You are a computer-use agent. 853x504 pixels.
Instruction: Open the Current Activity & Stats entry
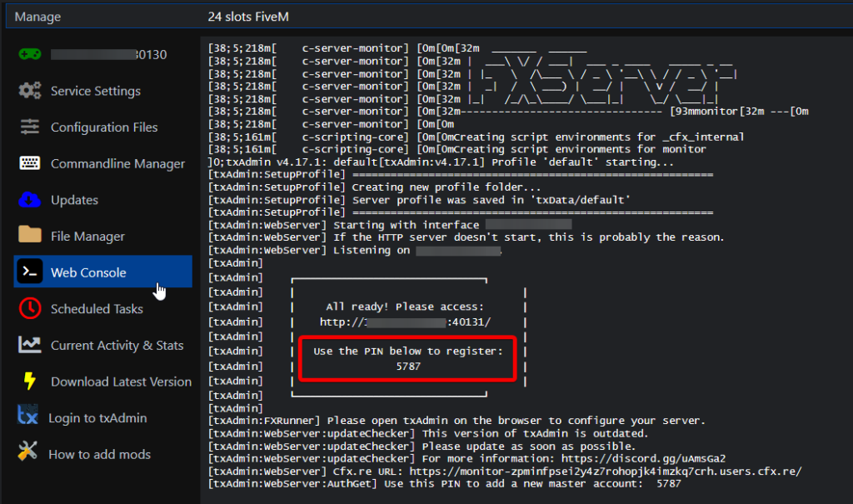point(117,346)
